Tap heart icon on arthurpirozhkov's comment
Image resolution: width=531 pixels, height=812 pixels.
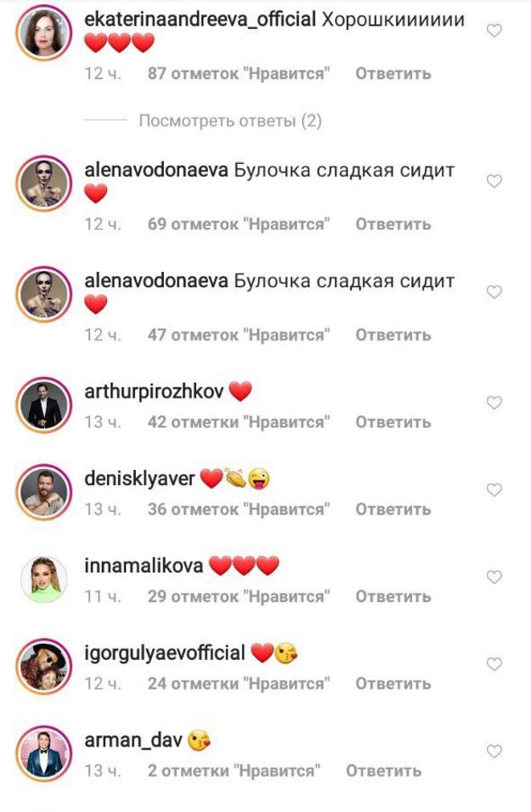point(494,403)
